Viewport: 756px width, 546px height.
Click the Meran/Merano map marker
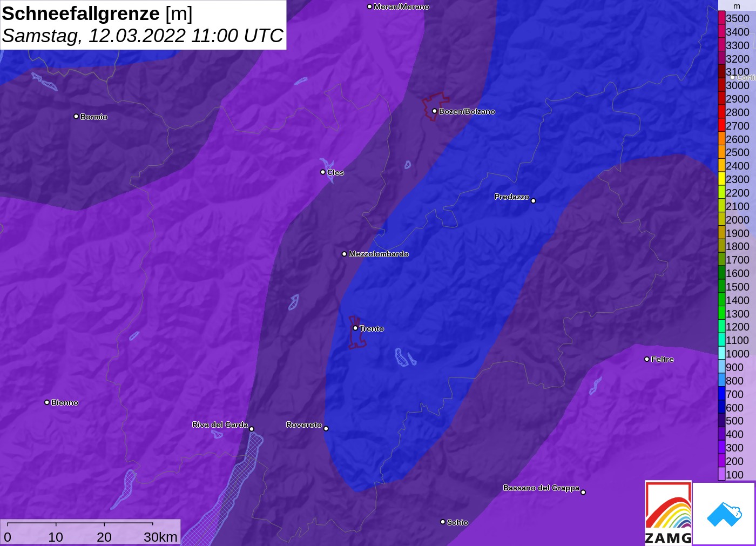tap(369, 6)
